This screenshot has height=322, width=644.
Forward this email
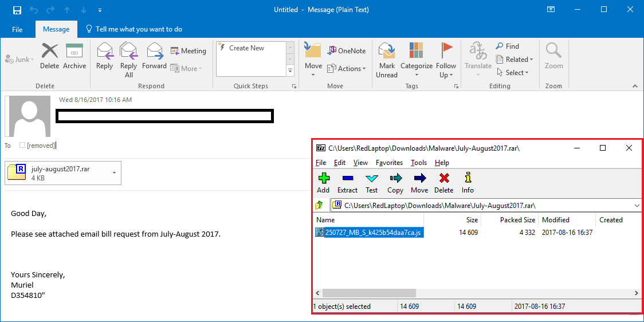155,56
